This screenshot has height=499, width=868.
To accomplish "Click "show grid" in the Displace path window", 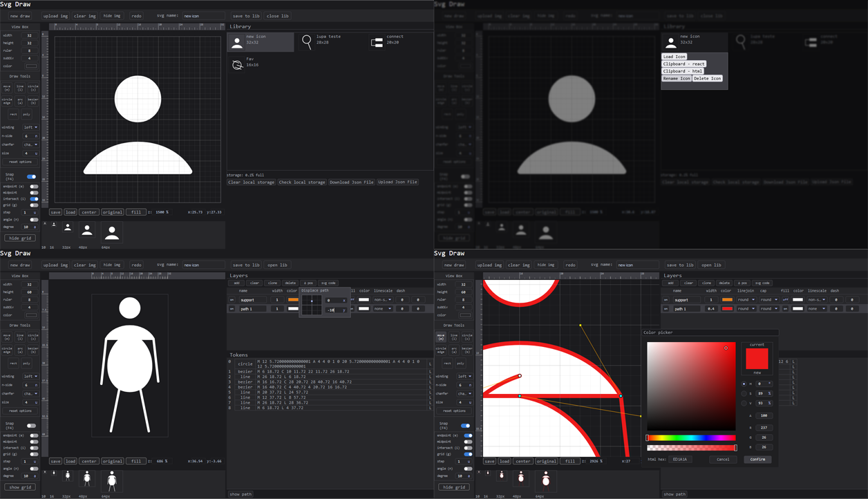I will click(20, 487).
